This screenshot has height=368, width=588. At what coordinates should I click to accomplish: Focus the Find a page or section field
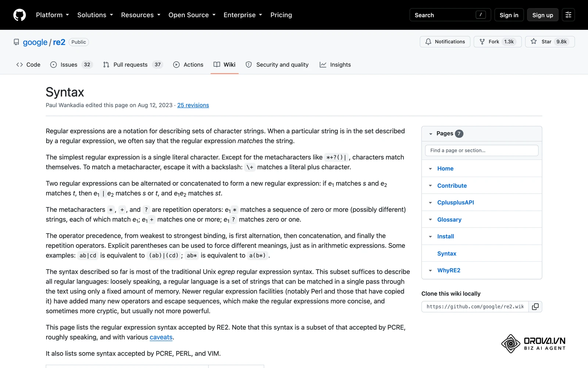tap(482, 151)
